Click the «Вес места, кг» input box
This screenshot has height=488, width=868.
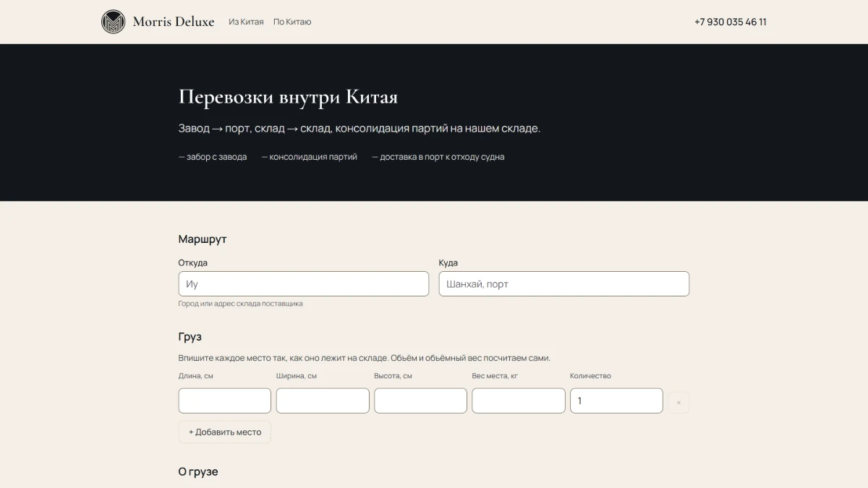pos(519,401)
